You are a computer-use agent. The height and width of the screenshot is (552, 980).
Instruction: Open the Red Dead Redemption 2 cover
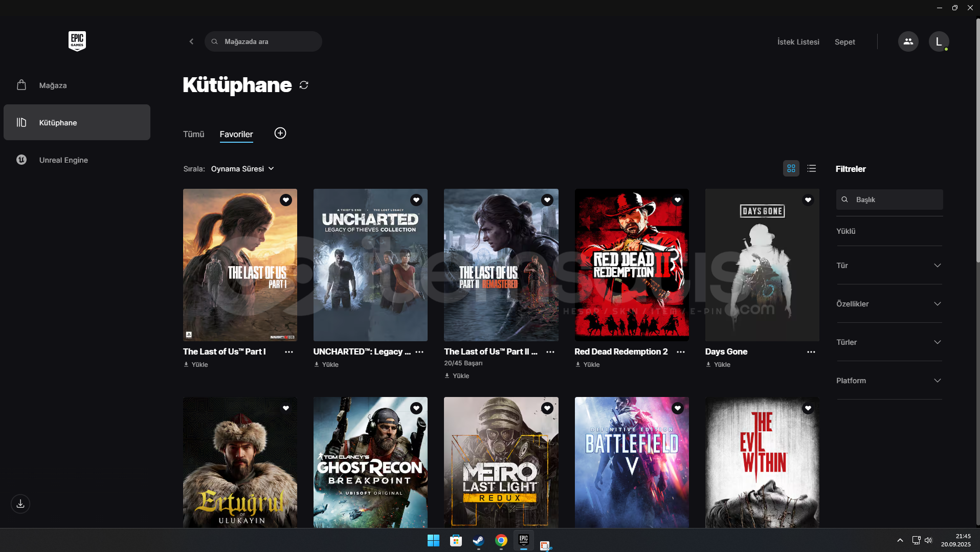tap(632, 265)
